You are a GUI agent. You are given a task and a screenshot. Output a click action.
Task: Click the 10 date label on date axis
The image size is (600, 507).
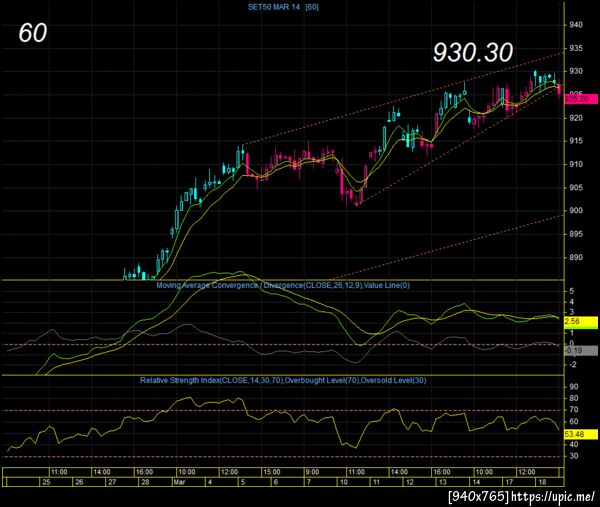tap(344, 482)
